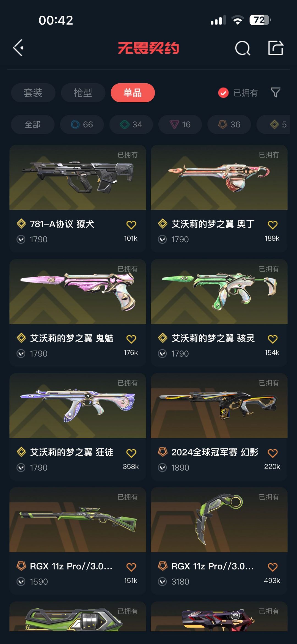Tap the share icon in the header
This screenshot has height=644, width=297.
pos(276,48)
